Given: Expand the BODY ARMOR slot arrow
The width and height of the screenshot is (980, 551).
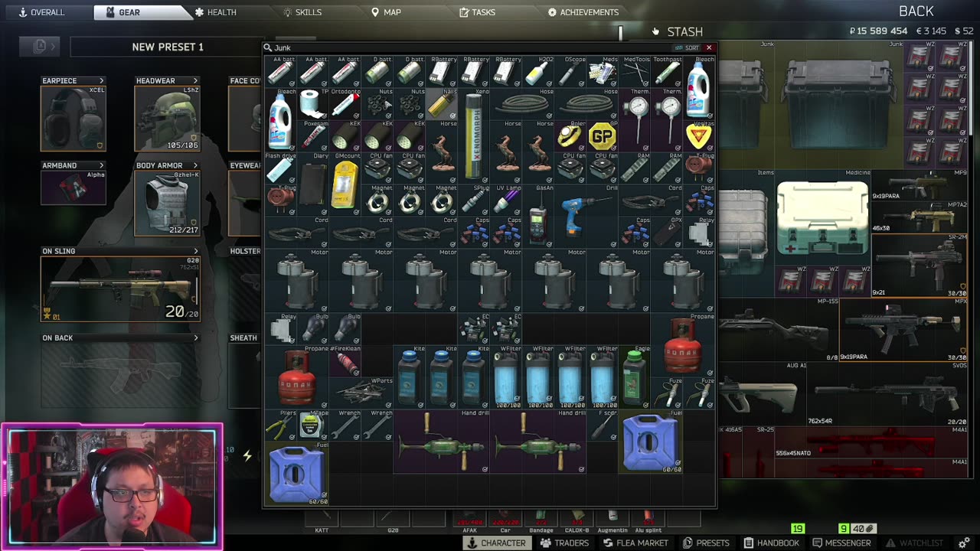Looking at the screenshot, I should pos(195,165).
